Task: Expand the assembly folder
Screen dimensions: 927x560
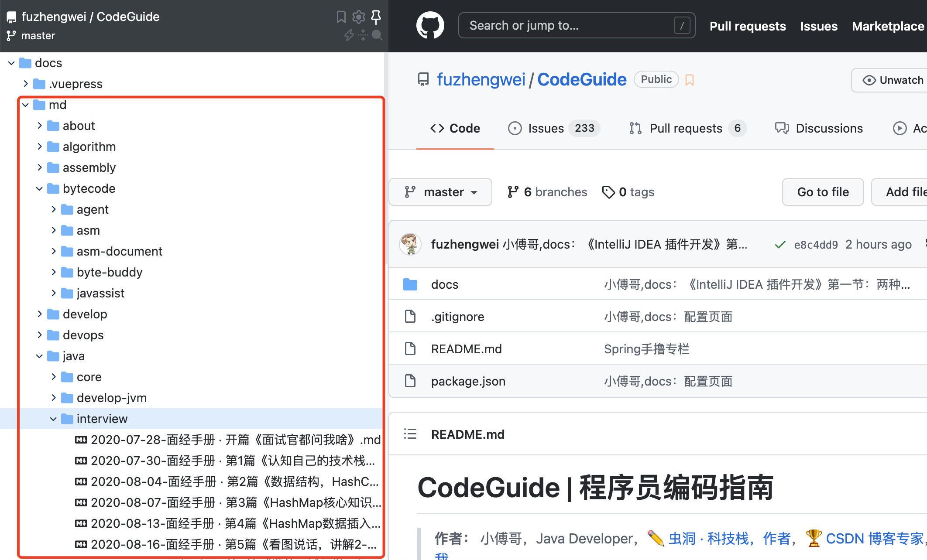Action: coord(39,167)
